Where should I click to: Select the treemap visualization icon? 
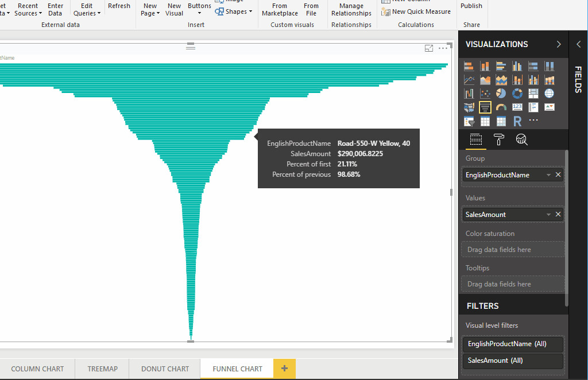pos(533,94)
